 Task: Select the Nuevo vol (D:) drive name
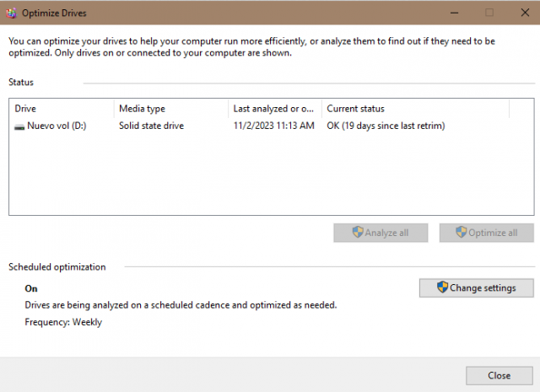pos(57,126)
